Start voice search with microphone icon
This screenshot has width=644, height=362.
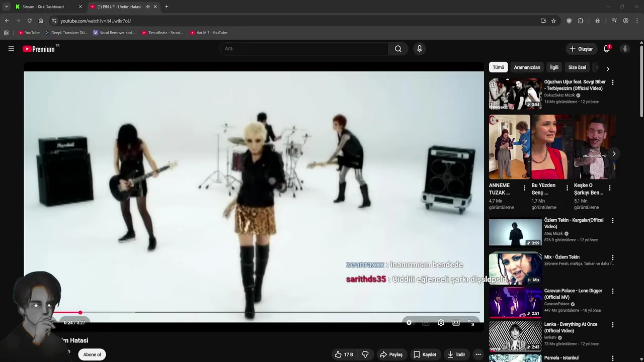(x=420, y=49)
